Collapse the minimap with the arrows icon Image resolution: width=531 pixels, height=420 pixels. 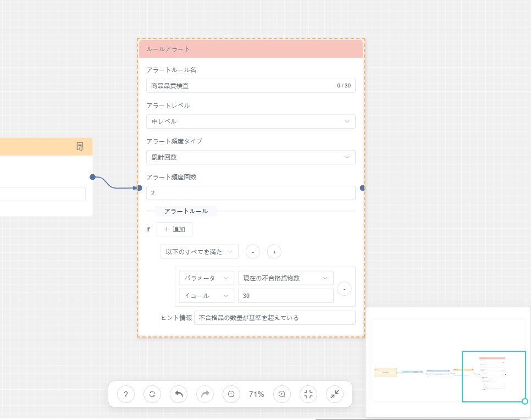(335, 394)
